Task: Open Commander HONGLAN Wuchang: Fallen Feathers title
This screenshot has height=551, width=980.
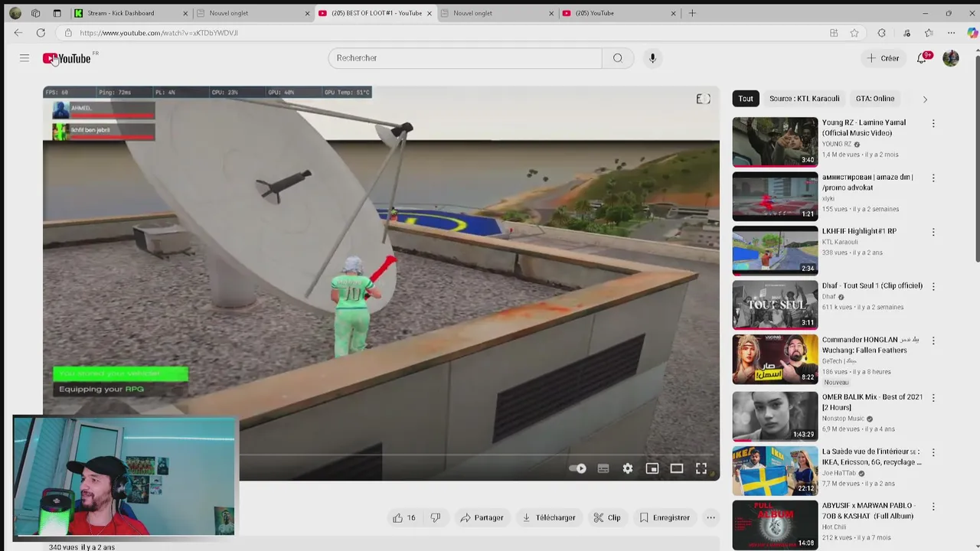Action: click(x=870, y=345)
